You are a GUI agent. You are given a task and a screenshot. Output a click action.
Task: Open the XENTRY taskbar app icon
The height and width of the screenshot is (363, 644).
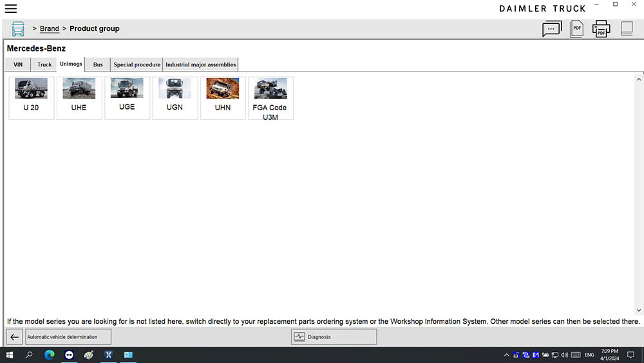[x=108, y=355]
